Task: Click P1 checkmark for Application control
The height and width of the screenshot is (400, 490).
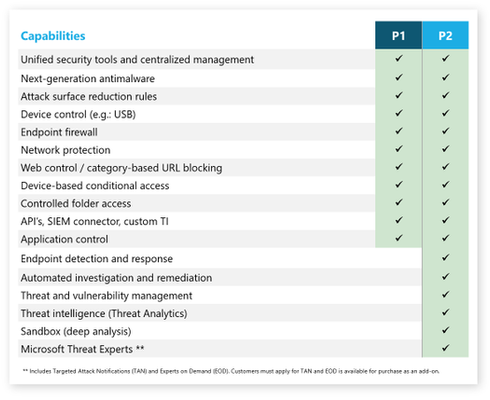Action: tap(399, 238)
